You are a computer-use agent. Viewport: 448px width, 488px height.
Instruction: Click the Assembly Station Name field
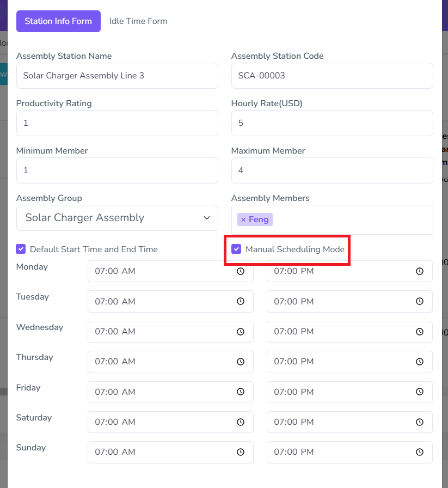[117, 76]
